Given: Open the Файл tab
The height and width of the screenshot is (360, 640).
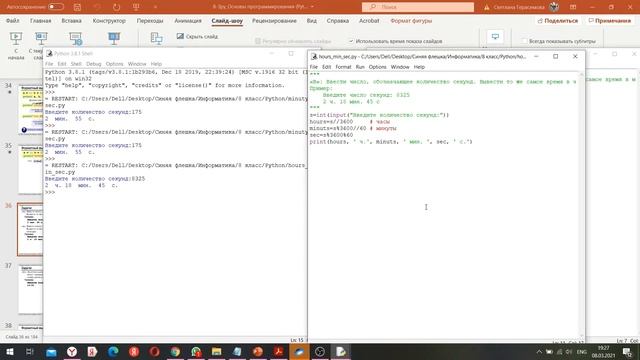Looking at the screenshot, I should pyautogui.click(x=13, y=21).
